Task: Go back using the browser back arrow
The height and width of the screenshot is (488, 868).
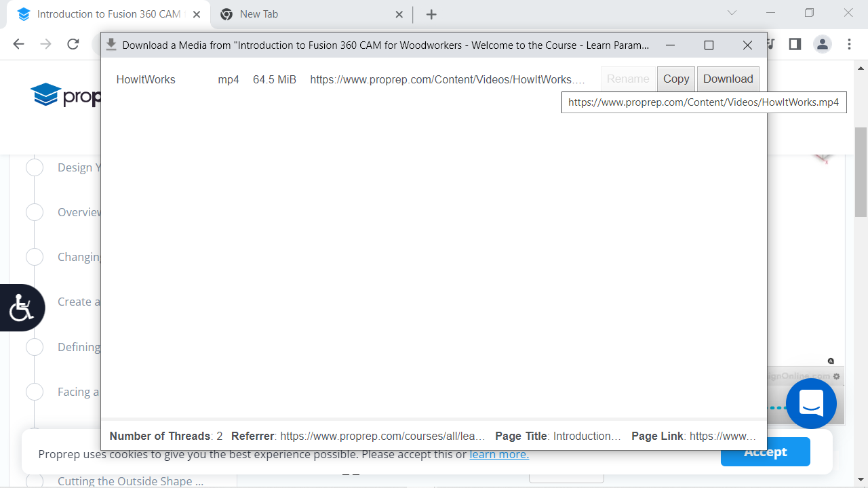Action: click(x=18, y=44)
